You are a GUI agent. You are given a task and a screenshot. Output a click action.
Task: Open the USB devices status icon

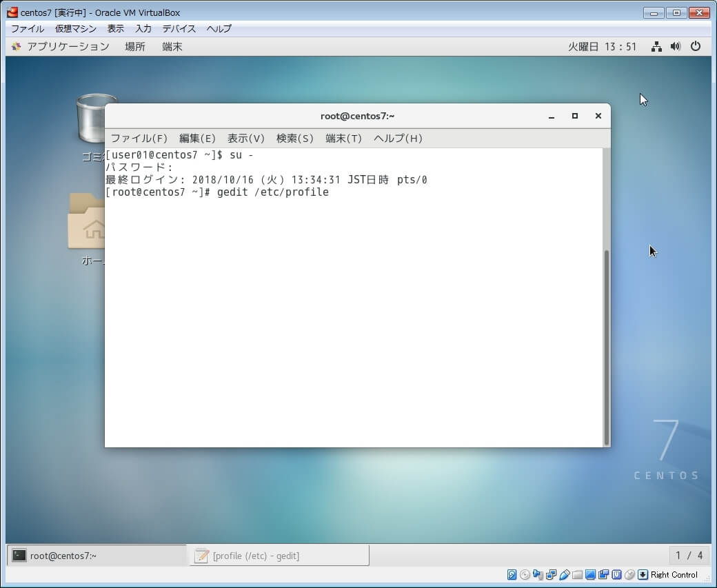tap(565, 574)
